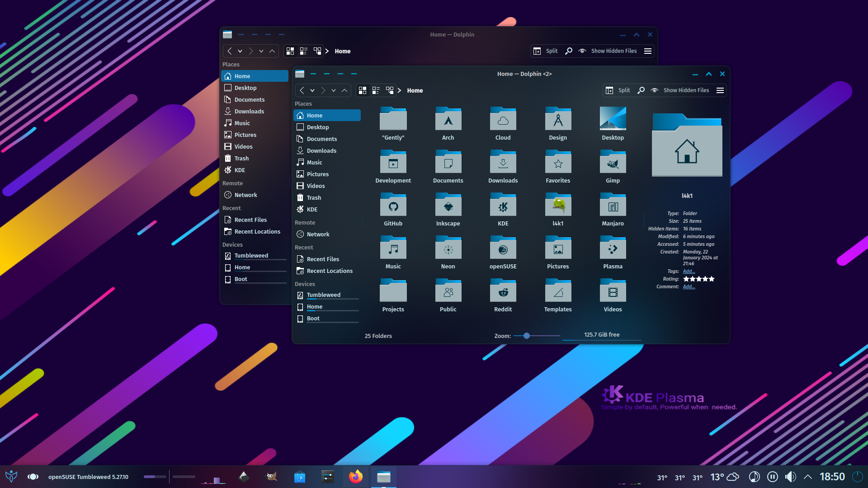The width and height of the screenshot is (868, 488).
Task: Adjust the Zoom slider handle
Action: tap(527, 336)
